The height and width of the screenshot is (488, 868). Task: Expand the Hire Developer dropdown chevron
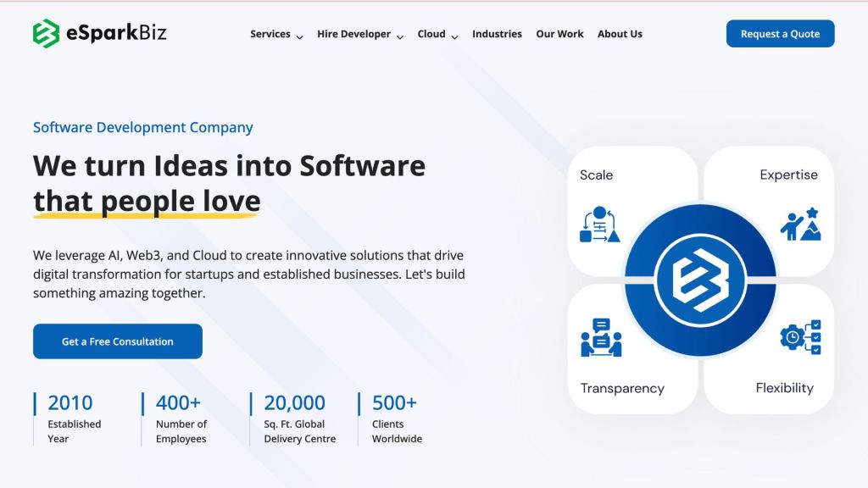tap(400, 37)
